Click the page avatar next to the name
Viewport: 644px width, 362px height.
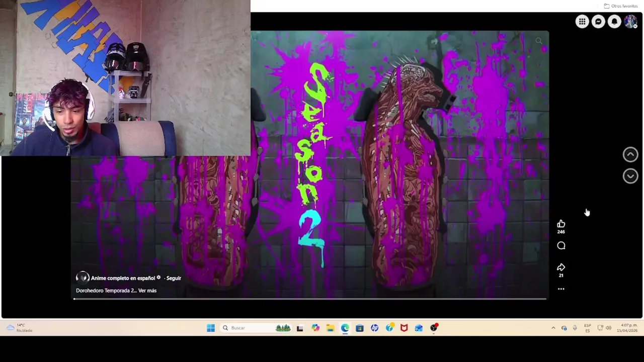pyautogui.click(x=83, y=278)
